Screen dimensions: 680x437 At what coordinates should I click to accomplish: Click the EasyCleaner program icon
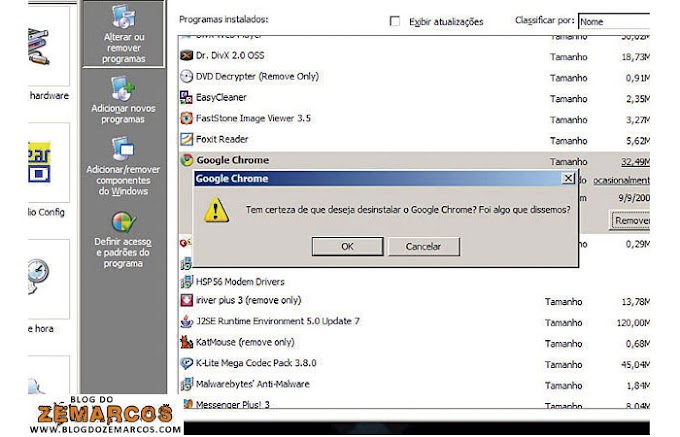coord(186,97)
